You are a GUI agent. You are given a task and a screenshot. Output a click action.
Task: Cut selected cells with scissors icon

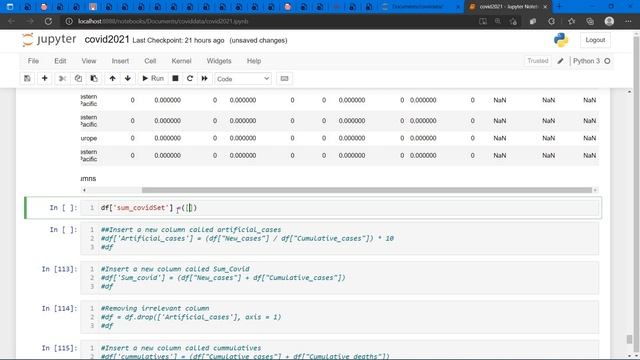click(62, 78)
